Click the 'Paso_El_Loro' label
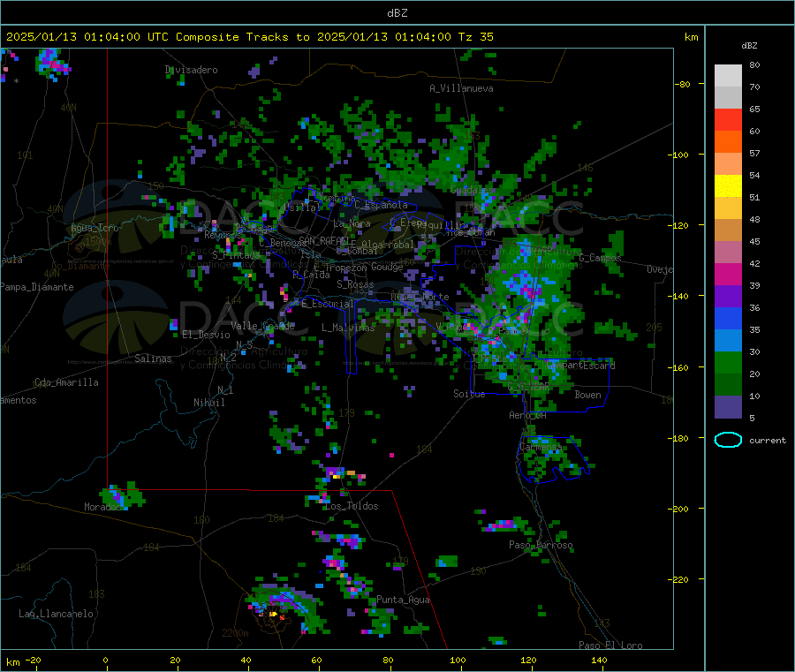The height and width of the screenshot is (672, 795). pos(610,646)
